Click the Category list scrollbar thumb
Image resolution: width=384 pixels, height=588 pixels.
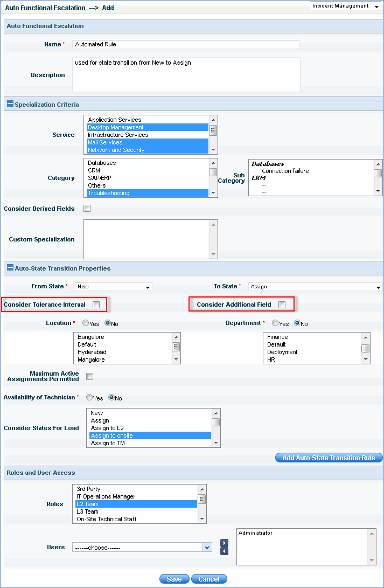click(213, 172)
